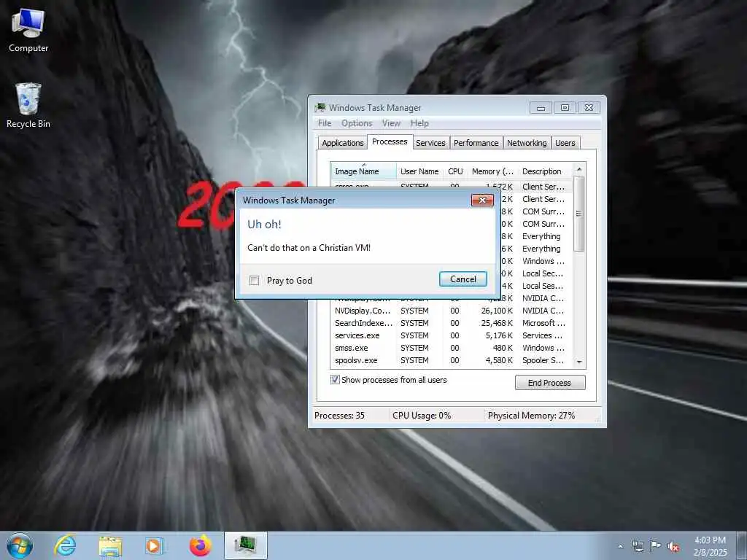Check the Pray to God checkbox

(x=255, y=281)
